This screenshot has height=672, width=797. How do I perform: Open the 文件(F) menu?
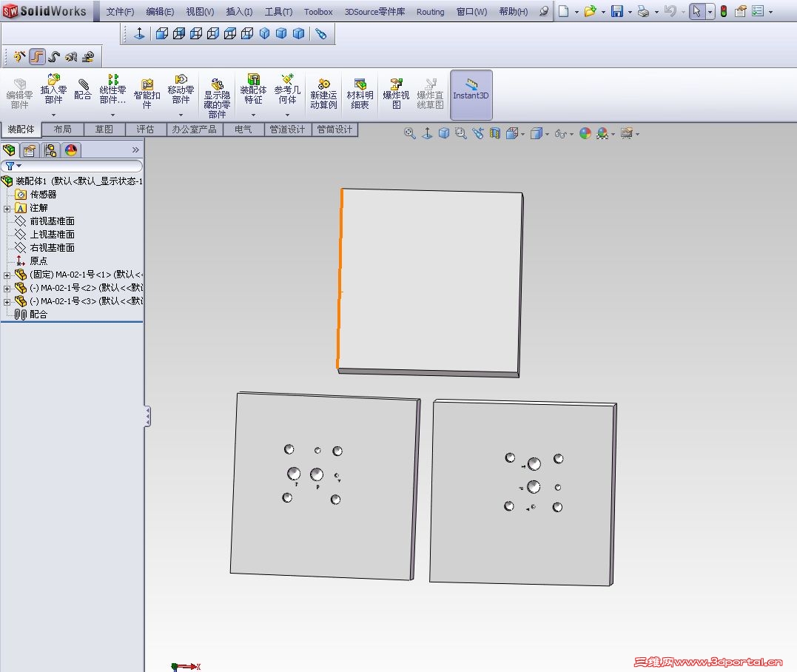click(x=120, y=12)
